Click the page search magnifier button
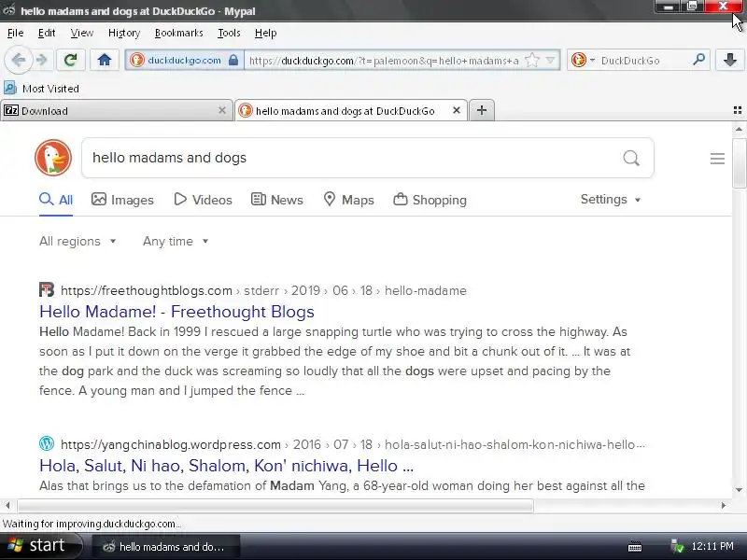 [x=631, y=158]
